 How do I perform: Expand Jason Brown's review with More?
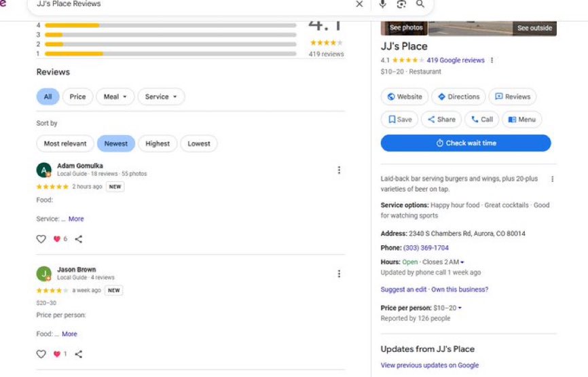(69, 334)
